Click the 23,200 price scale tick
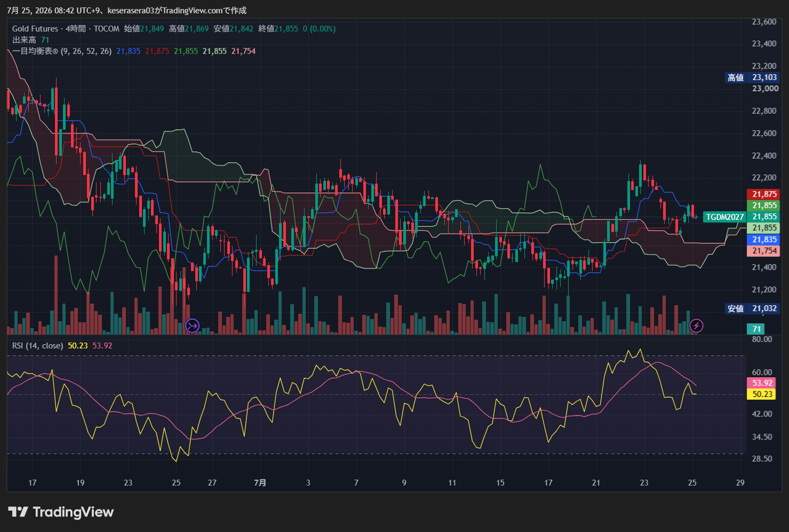Screen dimensions: 789x532 764,66
